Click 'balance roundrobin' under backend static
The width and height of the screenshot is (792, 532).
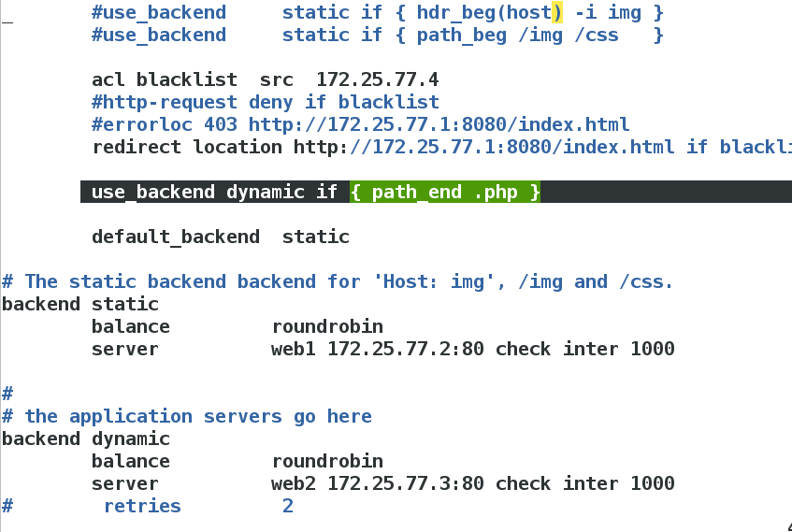pos(238,326)
